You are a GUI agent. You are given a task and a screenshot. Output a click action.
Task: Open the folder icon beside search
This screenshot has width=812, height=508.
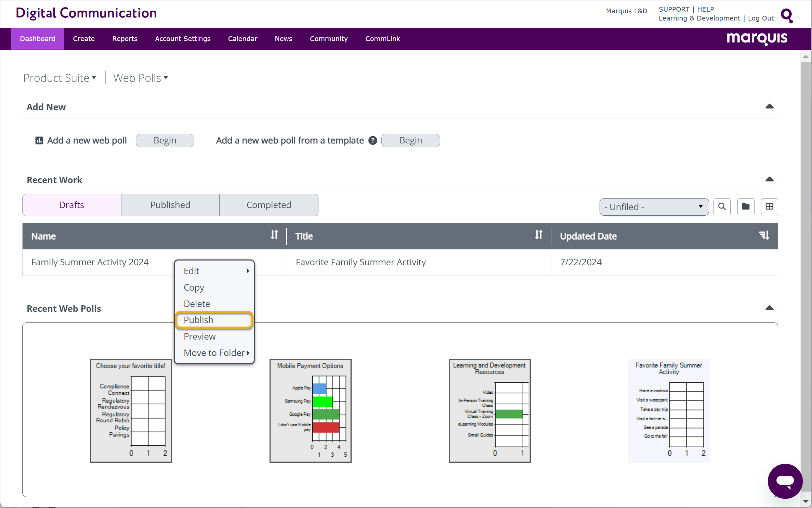746,207
